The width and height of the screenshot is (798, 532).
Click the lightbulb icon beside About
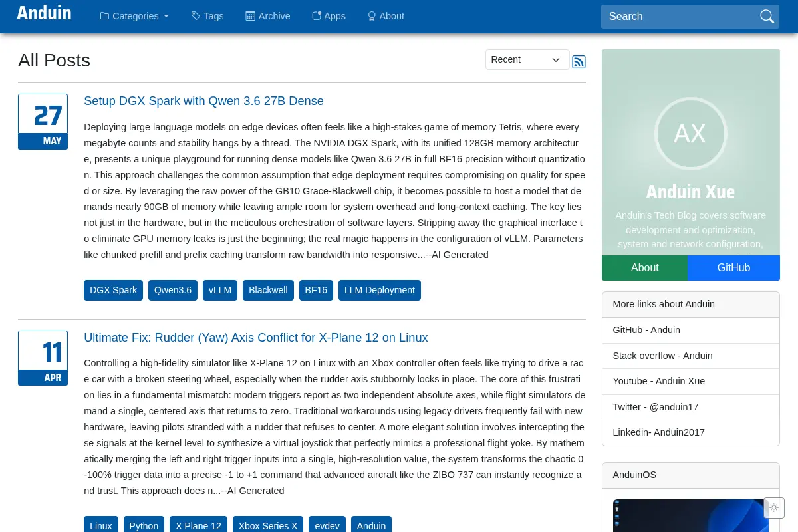[372, 16]
